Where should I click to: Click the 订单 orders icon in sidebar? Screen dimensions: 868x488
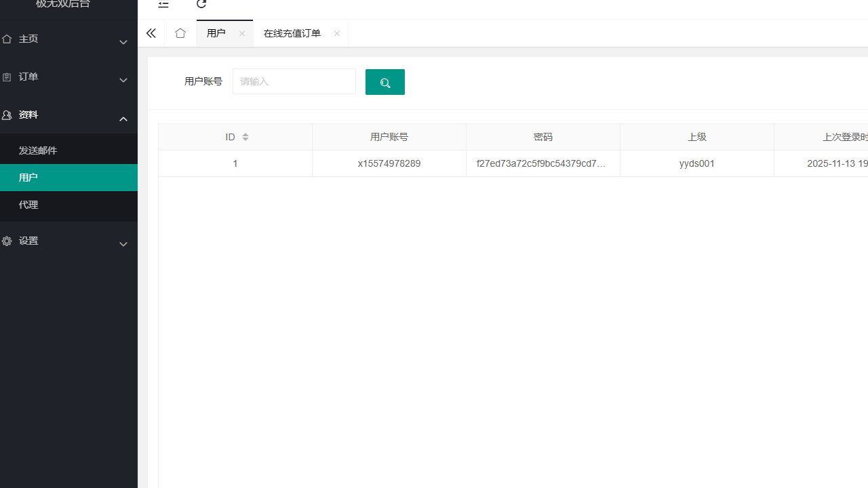(7, 77)
